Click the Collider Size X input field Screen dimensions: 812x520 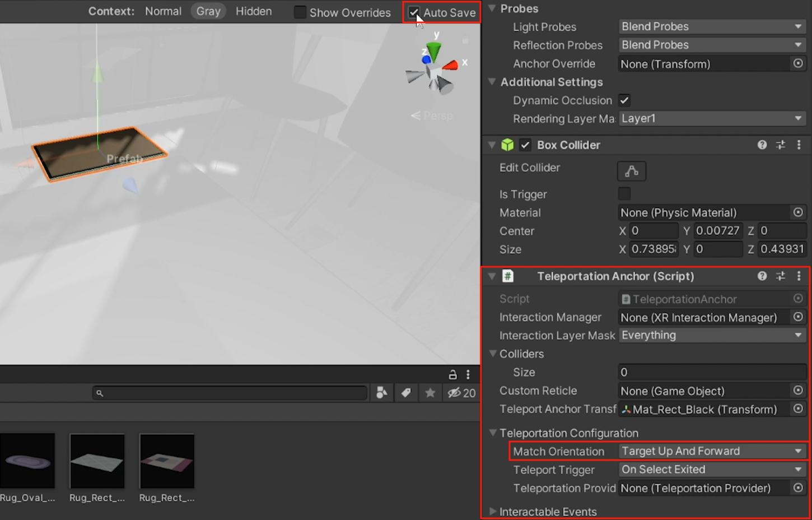point(654,249)
